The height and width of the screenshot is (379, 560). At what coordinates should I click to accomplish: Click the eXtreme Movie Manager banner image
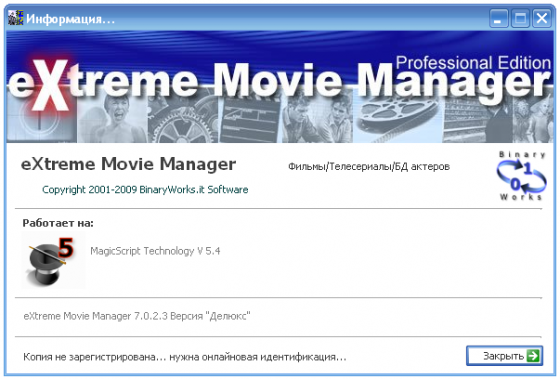pyautogui.click(x=280, y=87)
